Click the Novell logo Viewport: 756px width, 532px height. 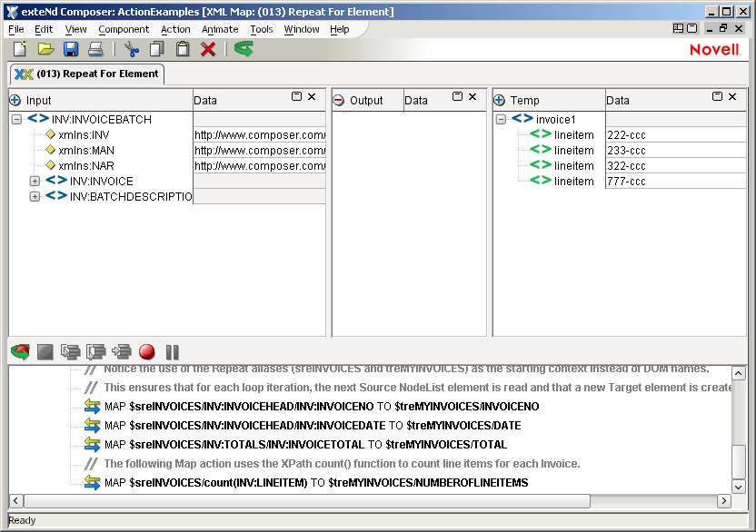715,49
